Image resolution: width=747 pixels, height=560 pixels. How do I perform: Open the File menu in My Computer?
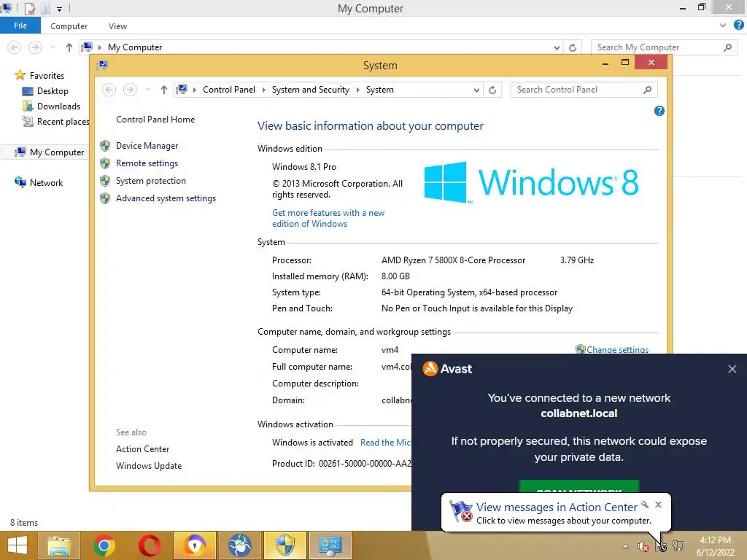click(x=20, y=26)
